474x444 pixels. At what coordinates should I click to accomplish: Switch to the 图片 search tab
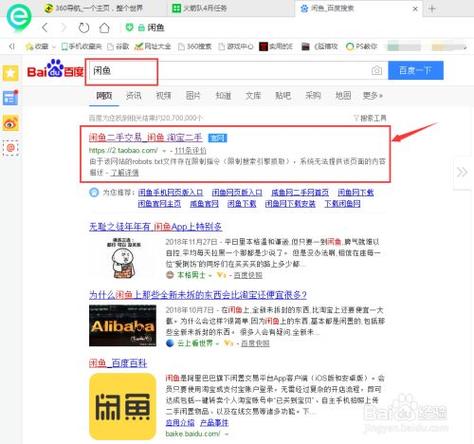coord(193,96)
